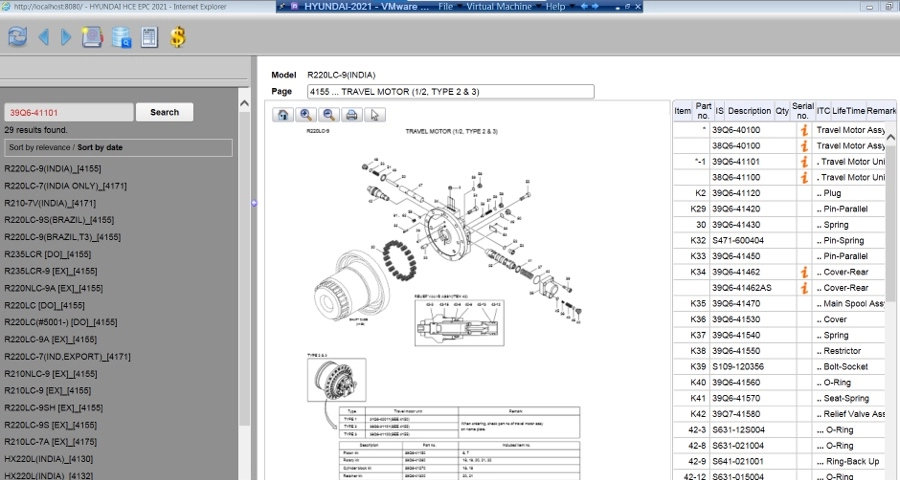
Task: Reset the diagram view with the home icon
Action: [x=283, y=115]
